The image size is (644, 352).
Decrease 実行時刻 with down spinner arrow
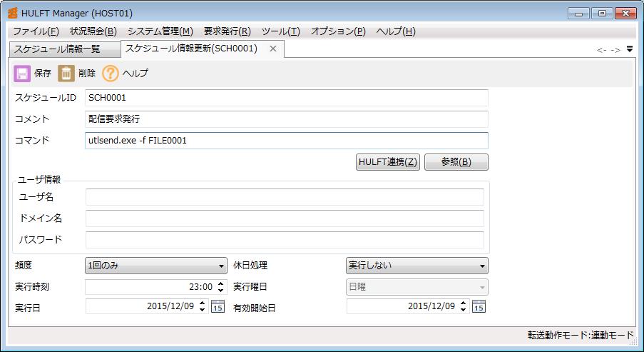click(220, 291)
